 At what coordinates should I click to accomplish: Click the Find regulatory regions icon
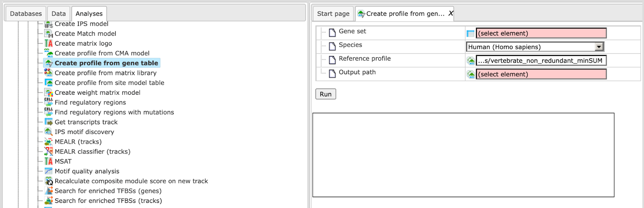49,102
